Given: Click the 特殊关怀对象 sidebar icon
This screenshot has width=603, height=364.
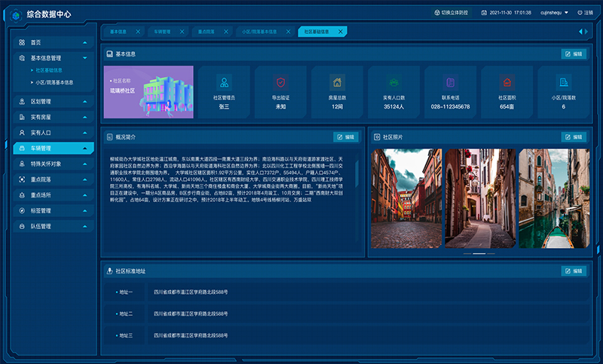Looking at the screenshot, I should [x=22, y=164].
